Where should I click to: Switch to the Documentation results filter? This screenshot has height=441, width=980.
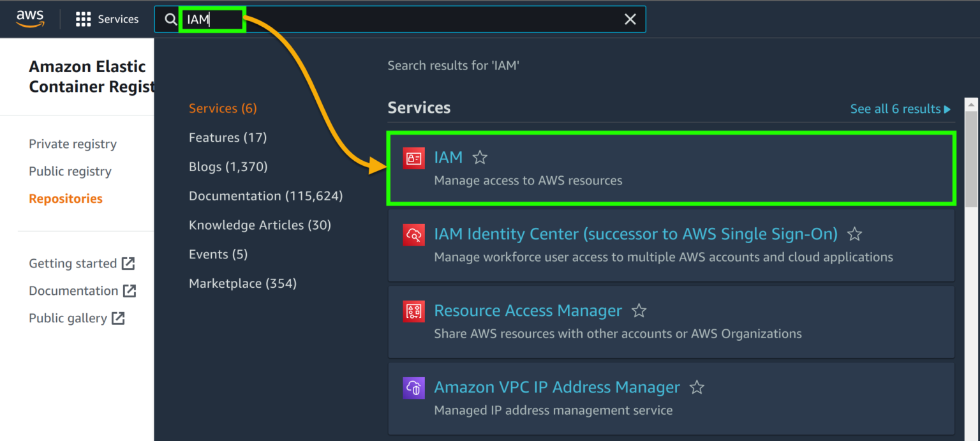point(265,195)
